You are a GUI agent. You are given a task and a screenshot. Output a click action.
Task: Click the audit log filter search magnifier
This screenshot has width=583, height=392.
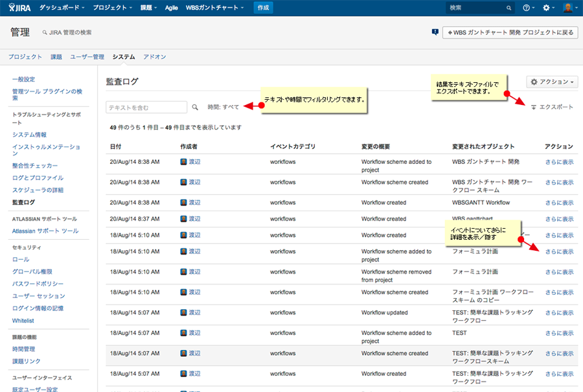195,107
